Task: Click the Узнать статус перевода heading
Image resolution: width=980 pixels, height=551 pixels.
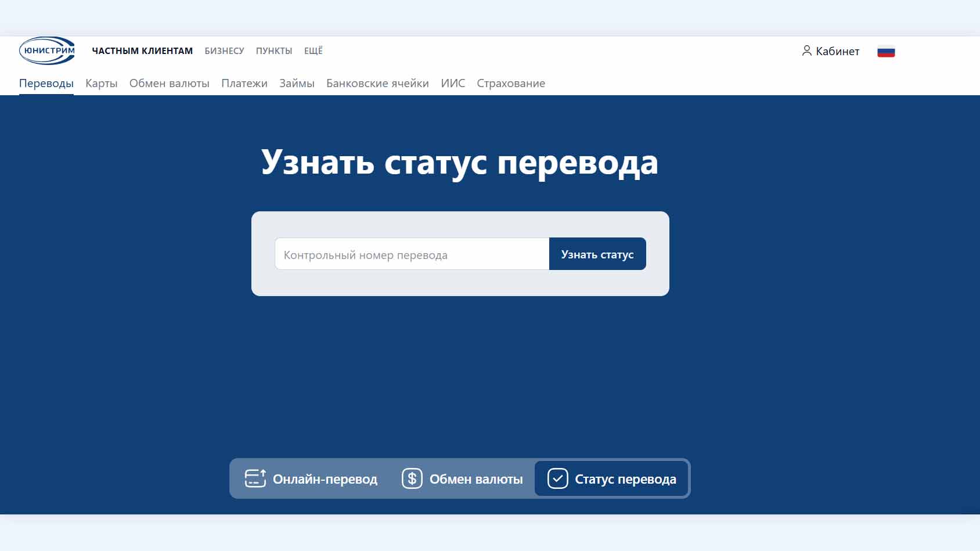Action: point(460,162)
